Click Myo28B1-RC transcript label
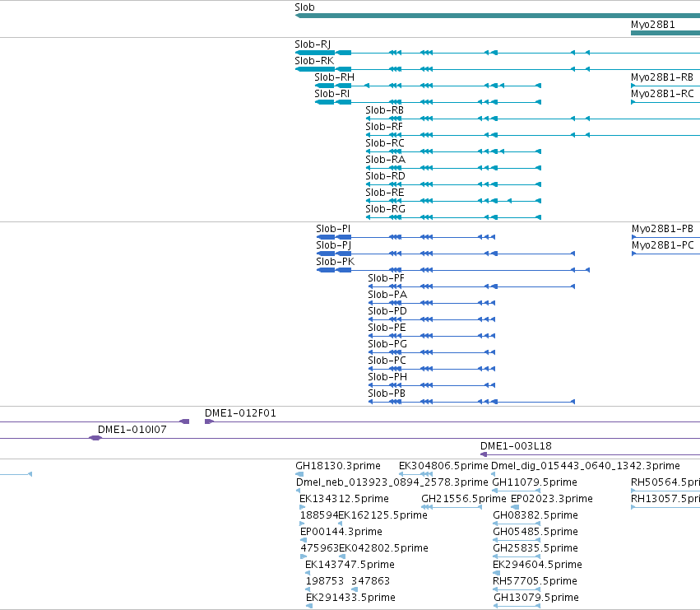 662,94
